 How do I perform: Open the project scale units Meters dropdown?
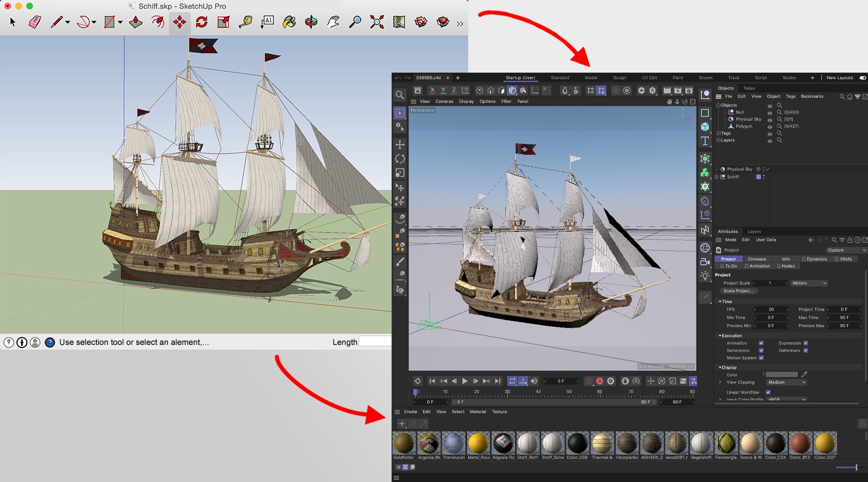(x=809, y=283)
